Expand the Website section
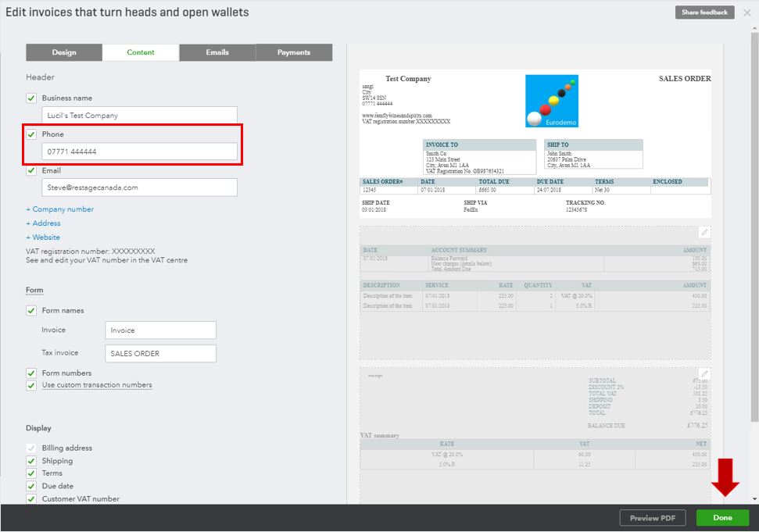This screenshot has width=759, height=532. pyautogui.click(x=44, y=237)
